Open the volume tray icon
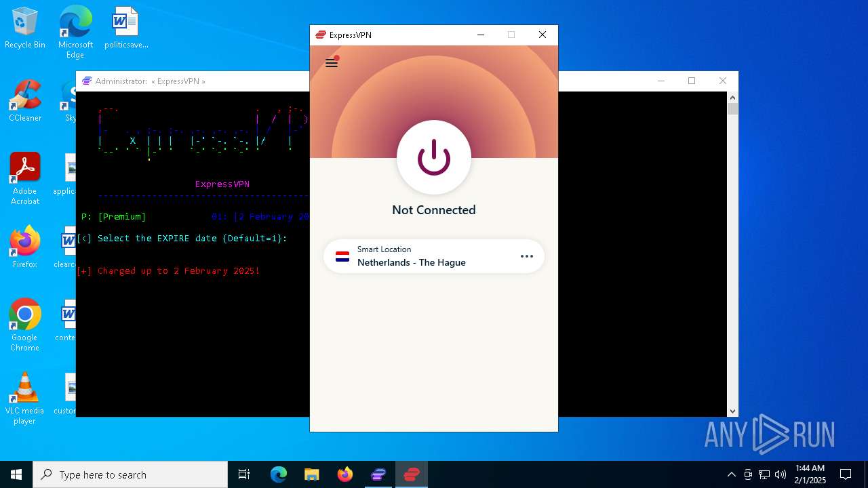The image size is (868, 488). (781, 474)
